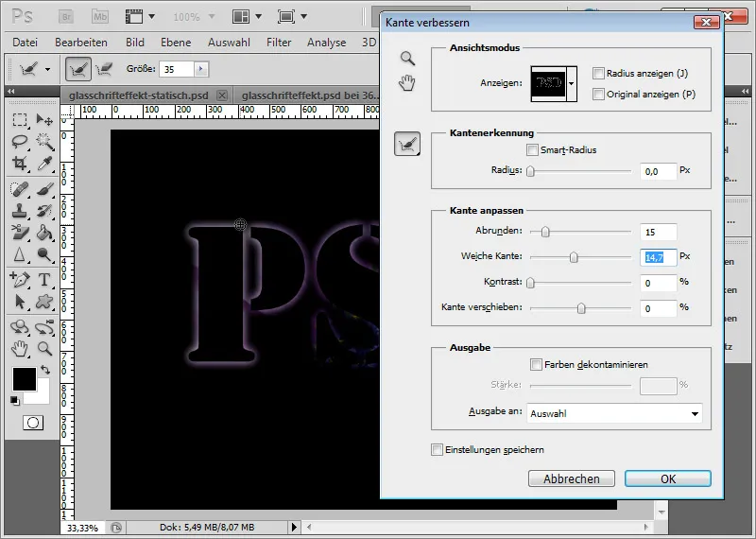
Task: Select the Sharpen triangle tool
Action: [x=20, y=254]
